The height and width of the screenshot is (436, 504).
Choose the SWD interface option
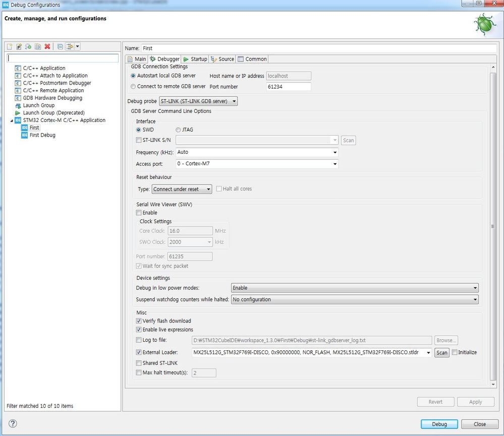point(139,130)
